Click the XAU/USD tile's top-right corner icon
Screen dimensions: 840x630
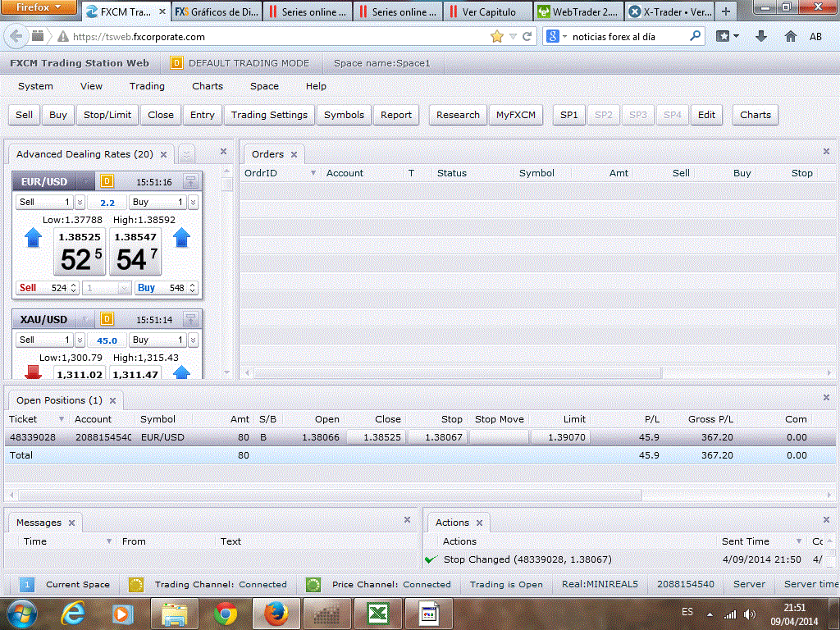pos(190,319)
